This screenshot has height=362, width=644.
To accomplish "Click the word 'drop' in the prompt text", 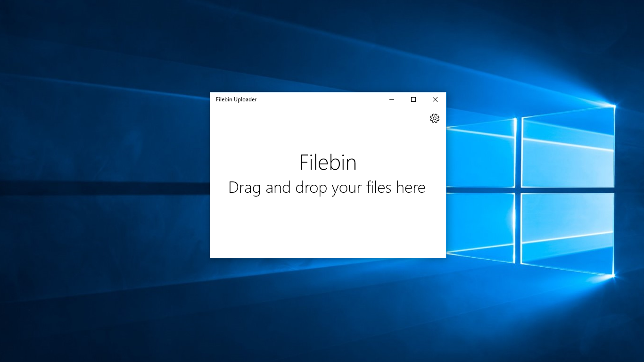I will [x=311, y=188].
